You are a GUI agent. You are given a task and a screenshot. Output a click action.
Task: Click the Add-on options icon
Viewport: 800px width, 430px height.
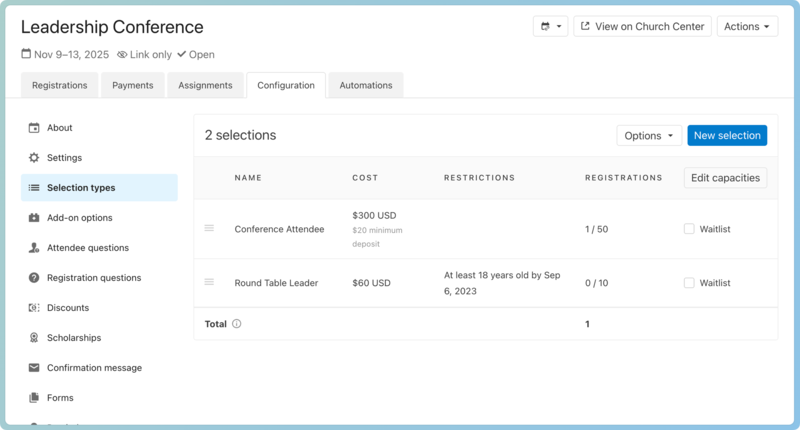point(34,218)
